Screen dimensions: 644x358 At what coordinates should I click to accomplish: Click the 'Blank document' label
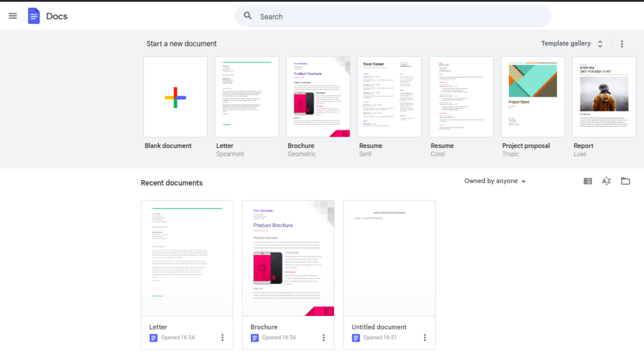coord(168,146)
